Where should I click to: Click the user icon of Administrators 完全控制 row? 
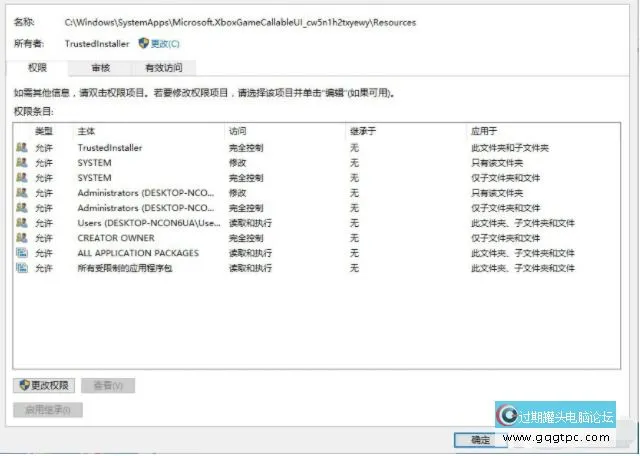point(22,208)
